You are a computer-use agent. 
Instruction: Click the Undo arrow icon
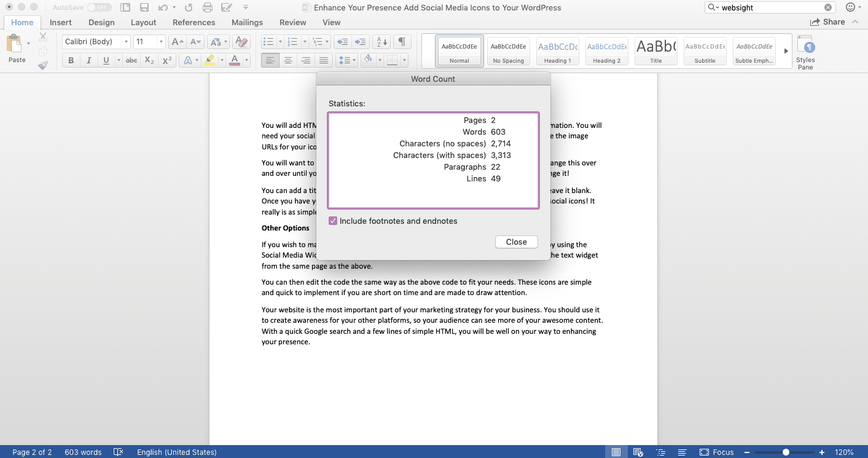[163, 8]
